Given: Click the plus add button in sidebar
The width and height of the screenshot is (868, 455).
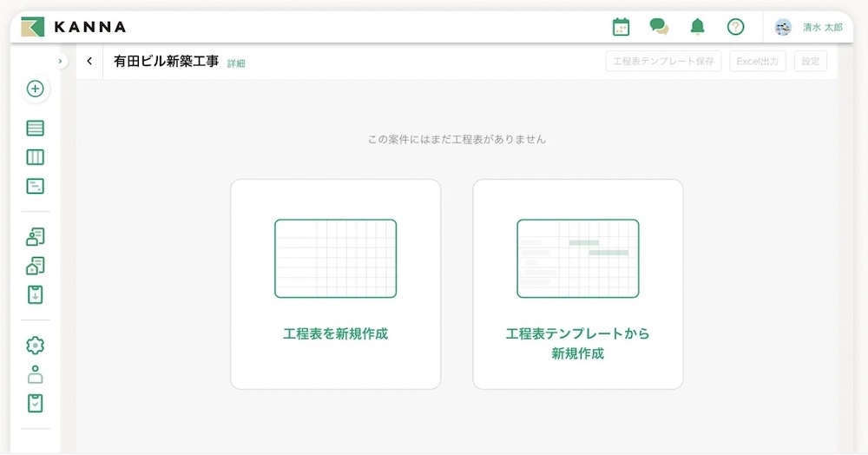Looking at the screenshot, I should click(x=35, y=89).
